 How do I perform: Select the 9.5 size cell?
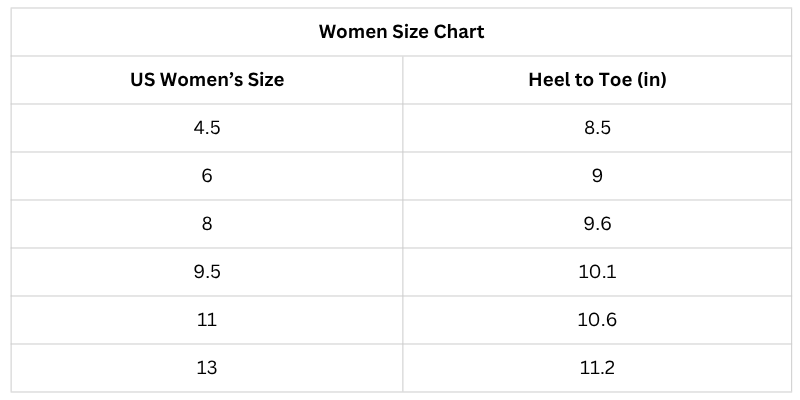click(207, 272)
